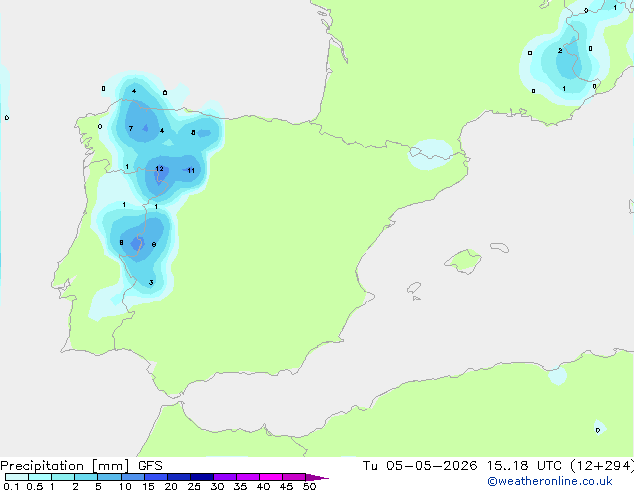Click Menorca island outline on the map
Viewport: 634px width, 490px height.
[x=500, y=247]
